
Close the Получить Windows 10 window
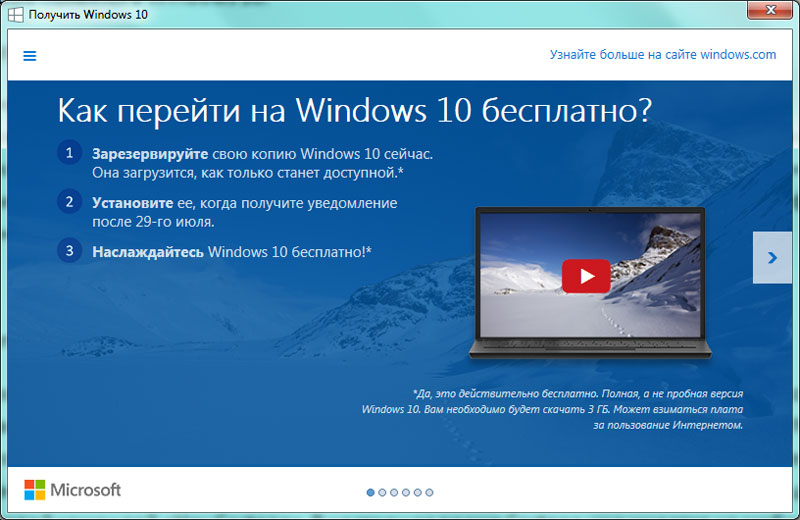tap(770, 10)
